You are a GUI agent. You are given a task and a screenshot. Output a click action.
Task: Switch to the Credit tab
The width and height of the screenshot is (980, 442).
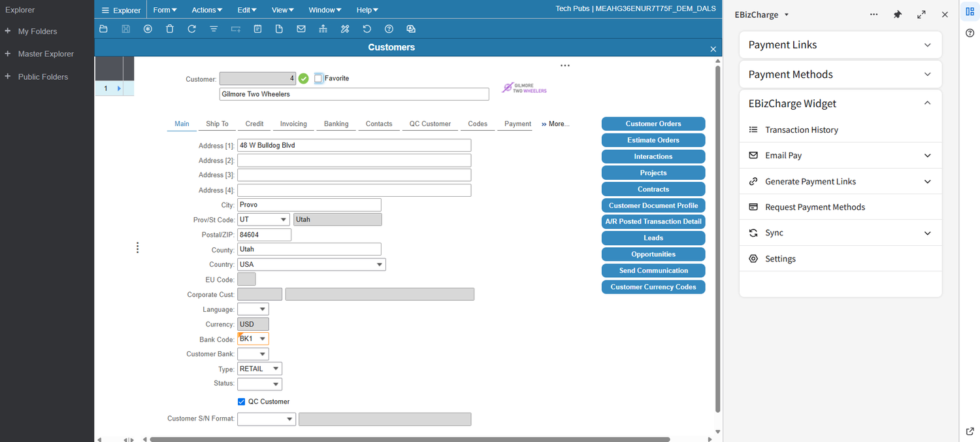click(255, 124)
